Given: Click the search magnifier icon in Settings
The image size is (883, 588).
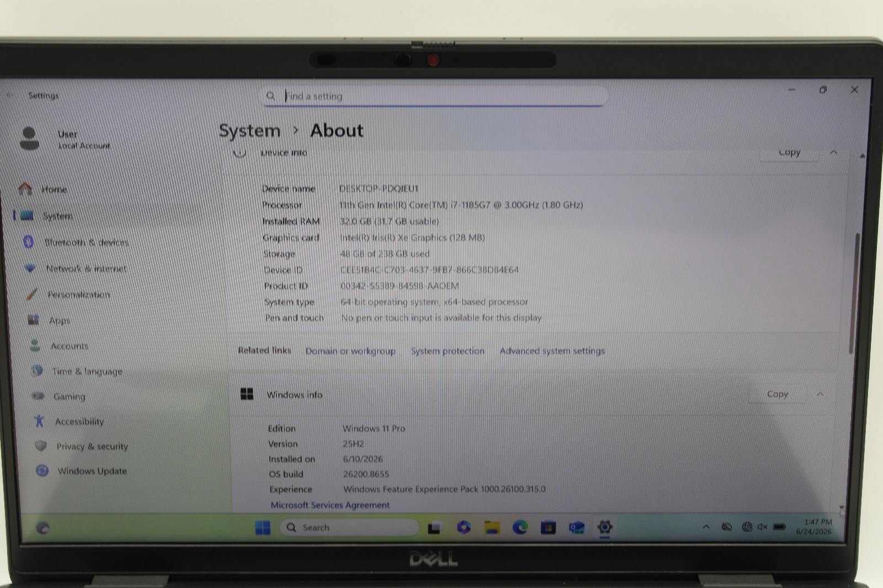Looking at the screenshot, I should click(x=270, y=96).
